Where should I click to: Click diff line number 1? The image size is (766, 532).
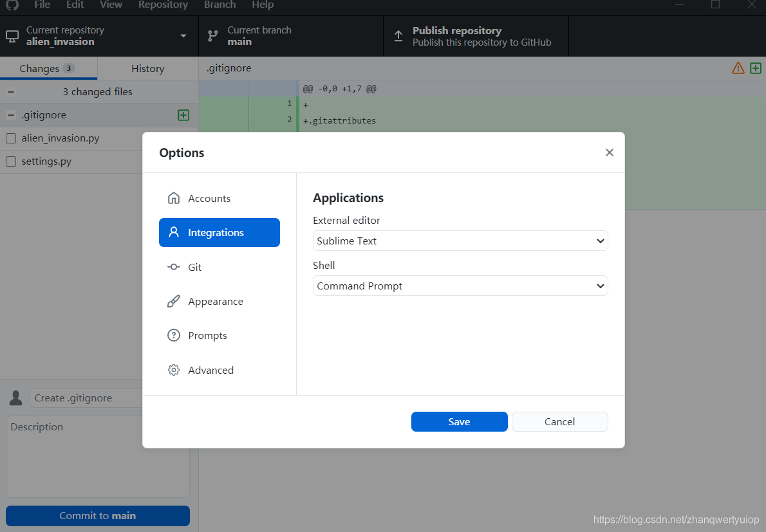click(x=289, y=104)
